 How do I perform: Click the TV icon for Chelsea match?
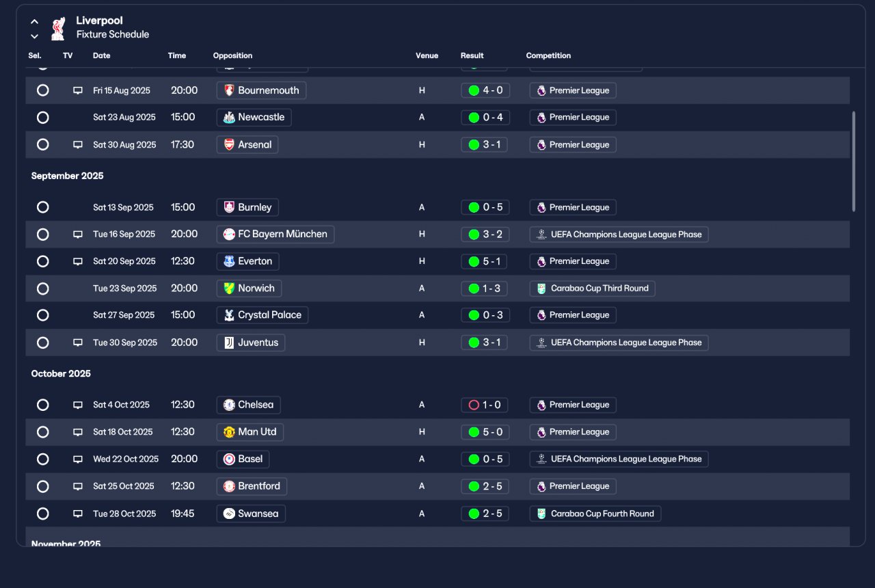78,405
